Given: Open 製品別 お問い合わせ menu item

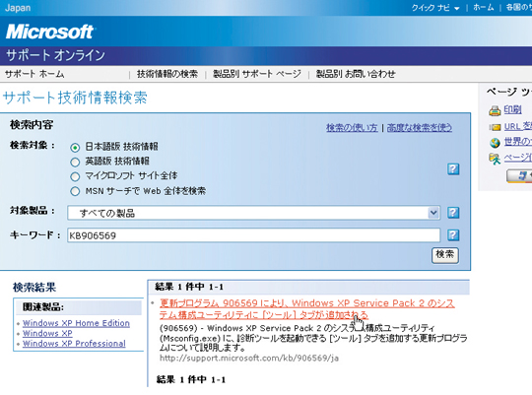Looking at the screenshot, I should [356, 74].
